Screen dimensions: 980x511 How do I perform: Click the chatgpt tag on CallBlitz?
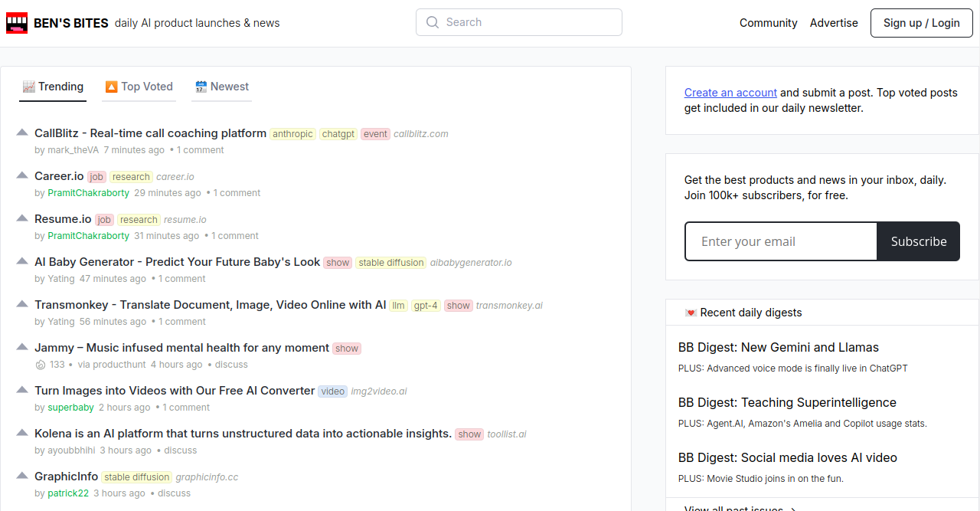(x=338, y=134)
